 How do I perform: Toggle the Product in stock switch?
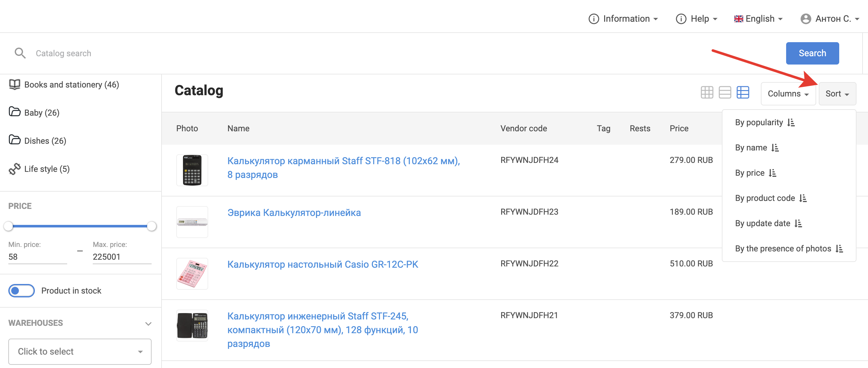click(21, 291)
